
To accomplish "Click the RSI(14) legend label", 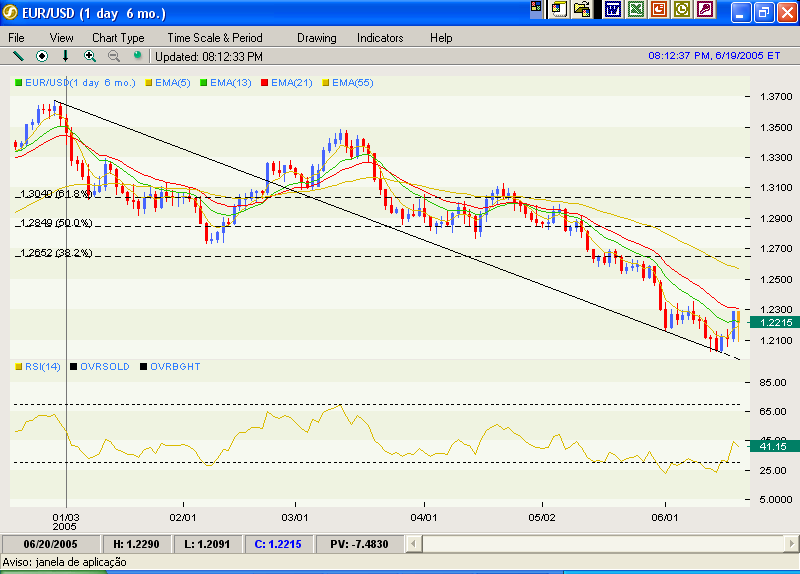I will coord(42,366).
